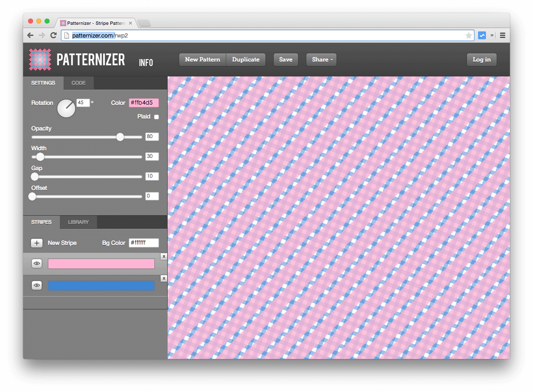Hide the blue stripe using eye icon

pyautogui.click(x=37, y=285)
